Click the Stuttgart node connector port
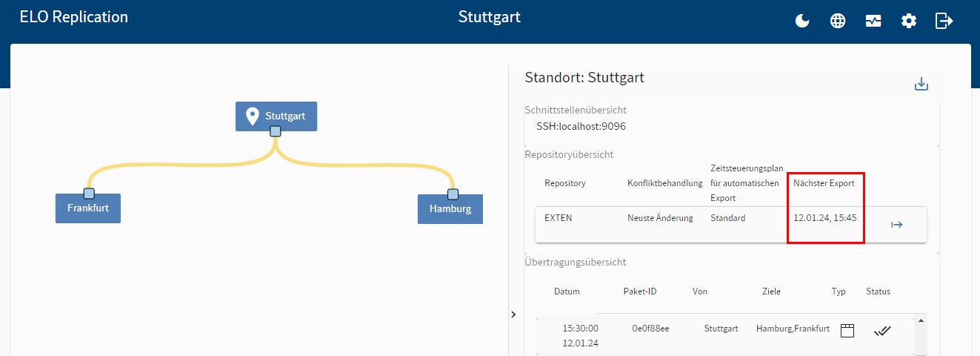Image resolution: width=980 pixels, height=356 pixels. pyautogui.click(x=276, y=131)
